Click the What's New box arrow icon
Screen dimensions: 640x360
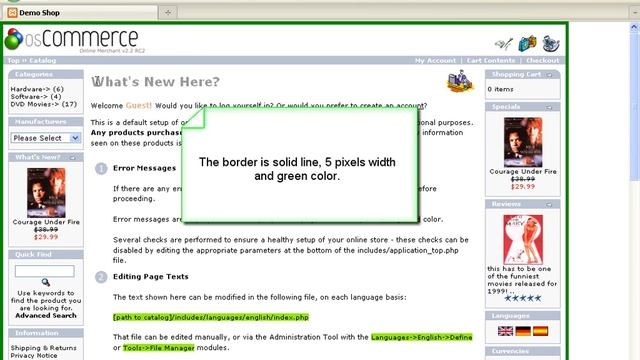(72, 158)
